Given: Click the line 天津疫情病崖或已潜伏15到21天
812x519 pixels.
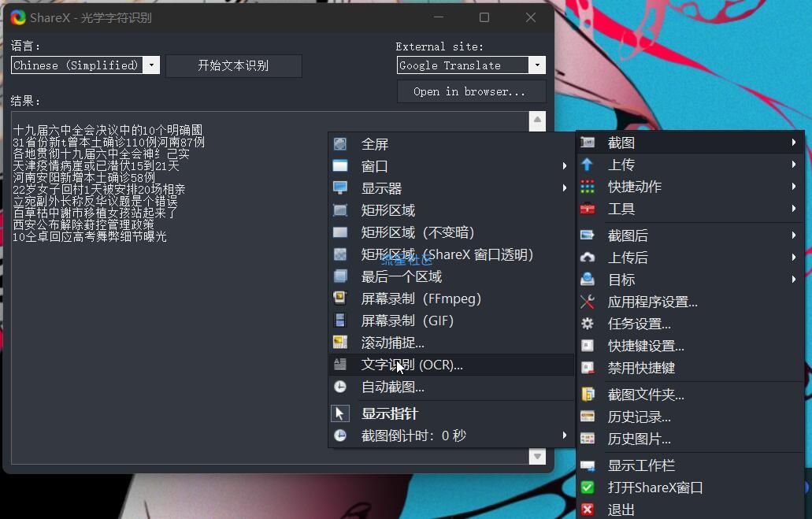Looking at the screenshot, I should point(96,165).
